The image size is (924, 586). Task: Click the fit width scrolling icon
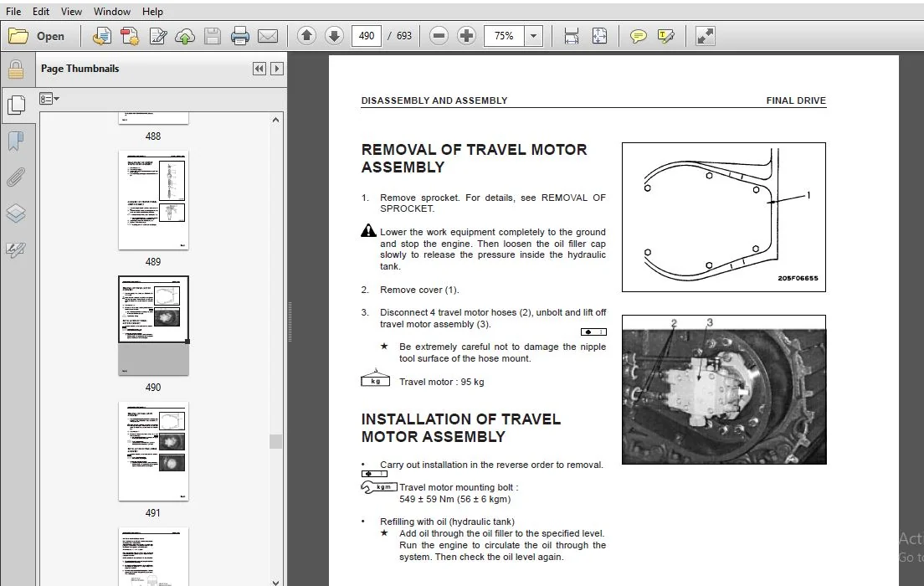pyautogui.click(x=571, y=36)
